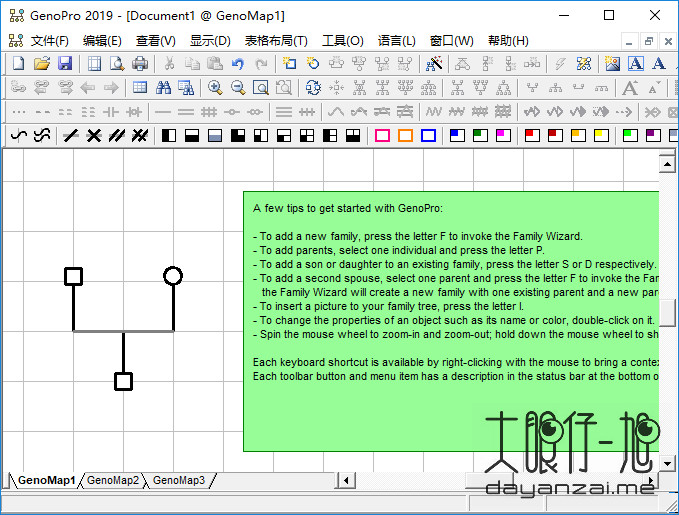Choose magenta corner fill swatch

[x=503, y=136]
